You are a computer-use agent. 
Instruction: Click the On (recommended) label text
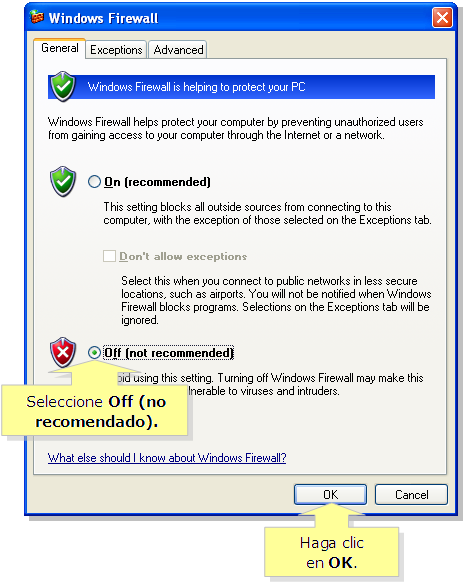(157, 182)
